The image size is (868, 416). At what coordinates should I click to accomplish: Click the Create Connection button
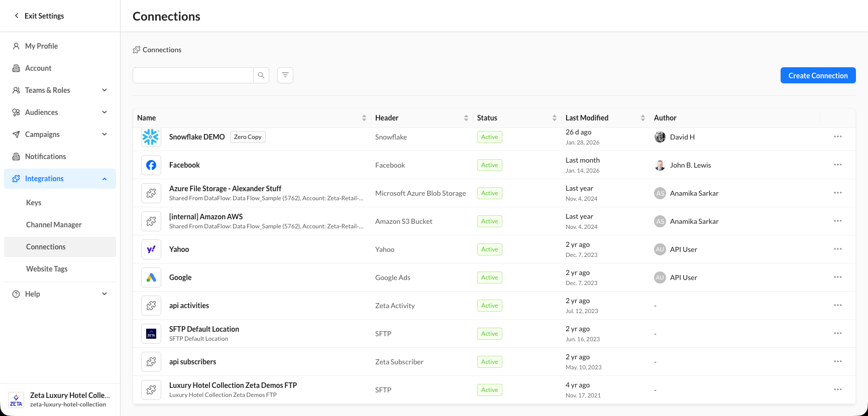(818, 75)
